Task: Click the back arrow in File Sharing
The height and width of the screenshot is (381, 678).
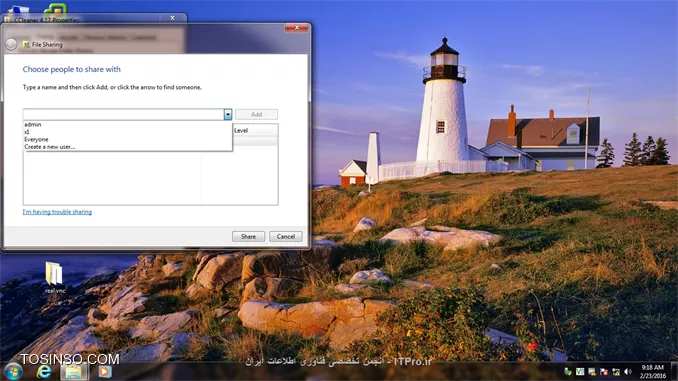Action: (x=11, y=44)
